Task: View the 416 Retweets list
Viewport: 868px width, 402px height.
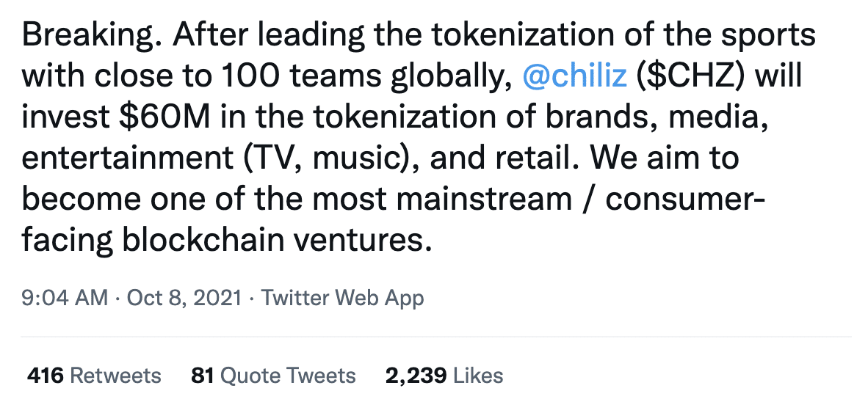Action: click(x=94, y=376)
